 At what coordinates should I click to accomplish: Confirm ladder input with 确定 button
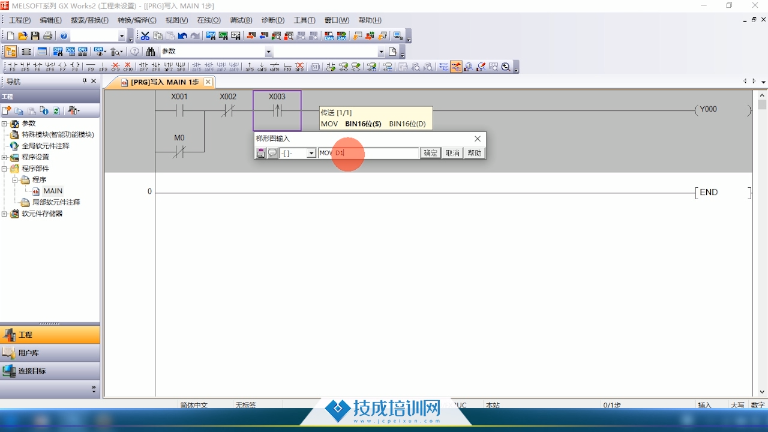(x=430, y=153)
